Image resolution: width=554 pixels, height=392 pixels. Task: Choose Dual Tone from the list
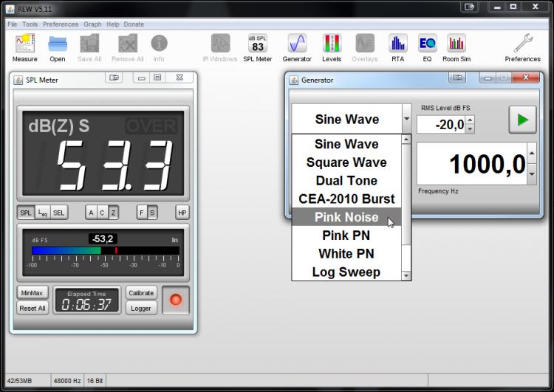(346, 181)
